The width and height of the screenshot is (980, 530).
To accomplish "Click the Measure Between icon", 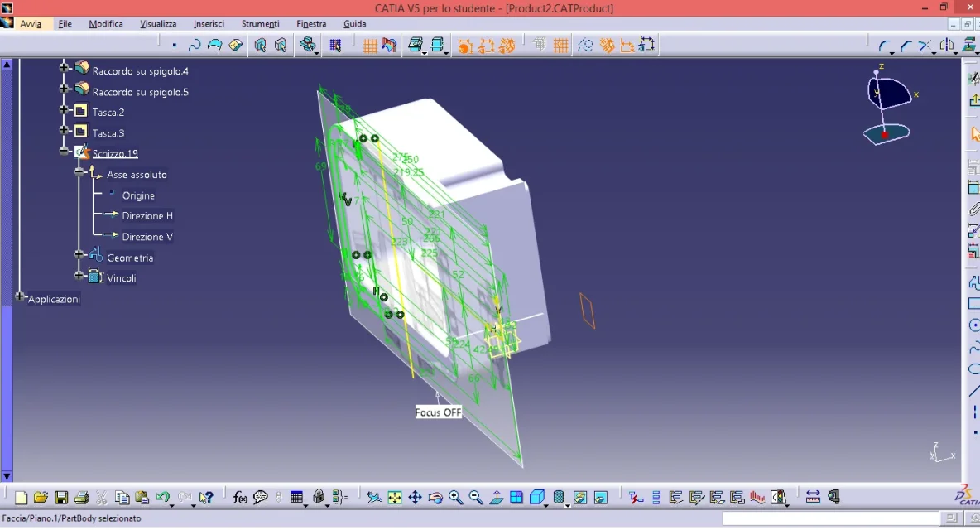I will pyautogui.click(x=813, y=498).
